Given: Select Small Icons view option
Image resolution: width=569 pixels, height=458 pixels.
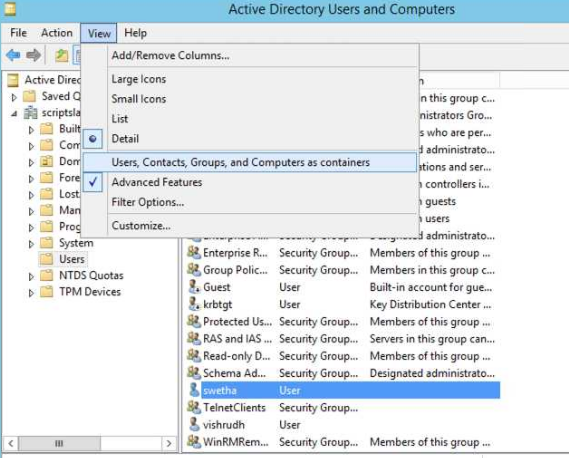Looking at the screenshot, I should [x=250, y=99].
